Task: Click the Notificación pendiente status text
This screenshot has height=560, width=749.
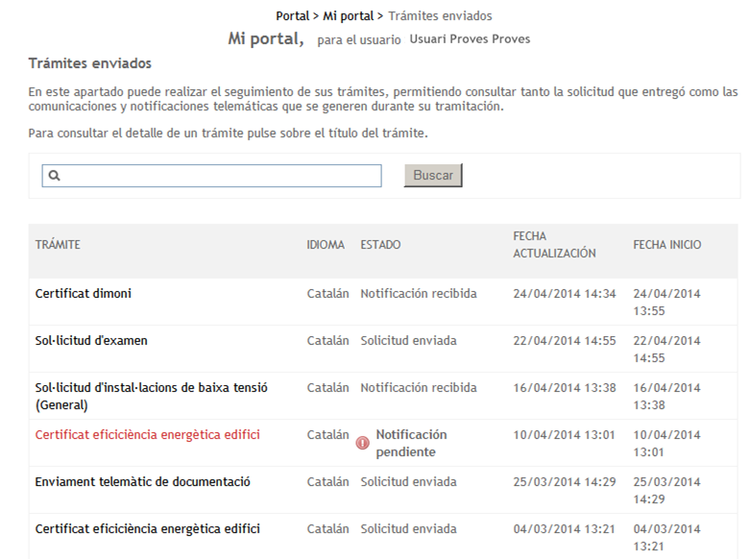Action: (x=411, y=443)
